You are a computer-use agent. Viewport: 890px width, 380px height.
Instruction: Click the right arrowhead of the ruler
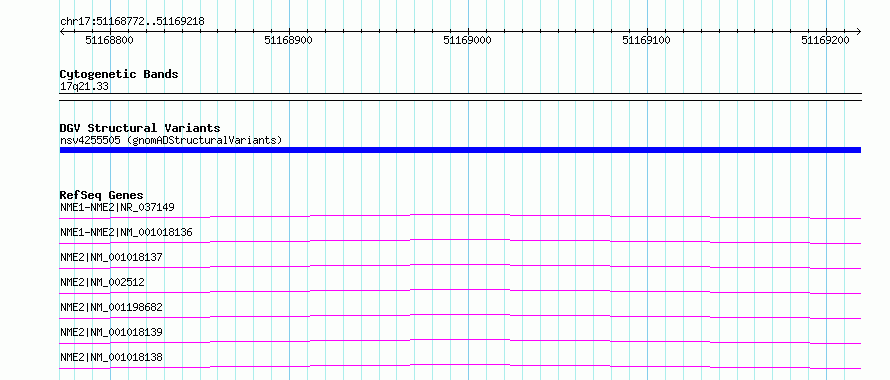click(858, 31)
